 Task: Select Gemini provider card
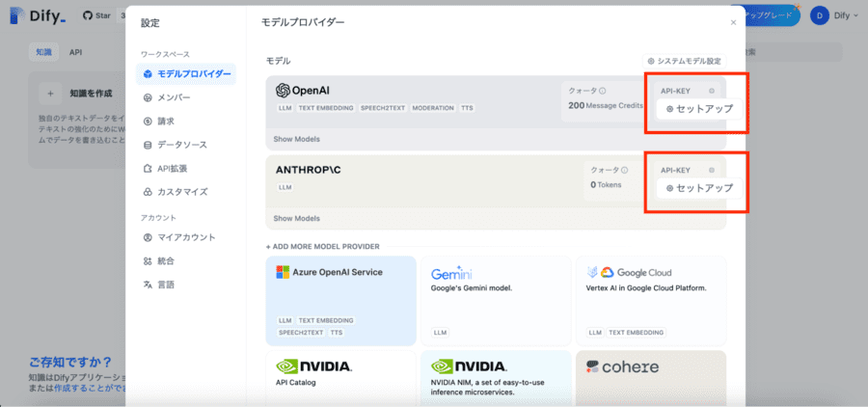click(x=496, y=301)
